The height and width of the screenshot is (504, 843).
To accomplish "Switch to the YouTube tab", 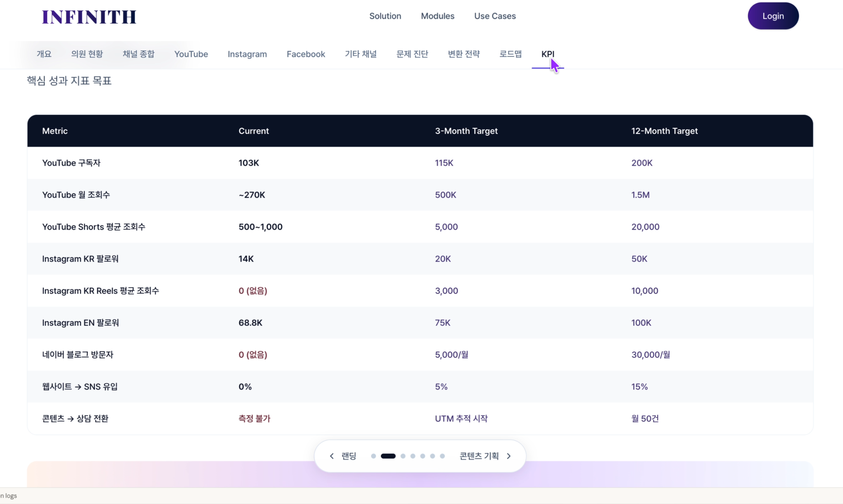I will (x=191, y=54).
